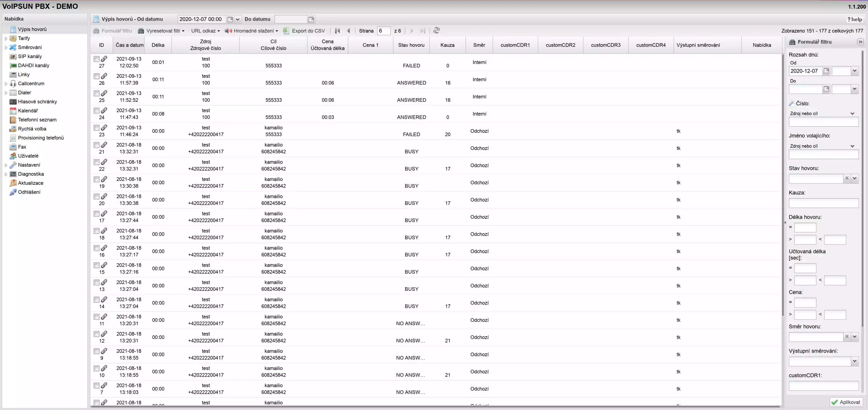Focus the Strana page number field
The image size is (868, 410).
(384, 31)
